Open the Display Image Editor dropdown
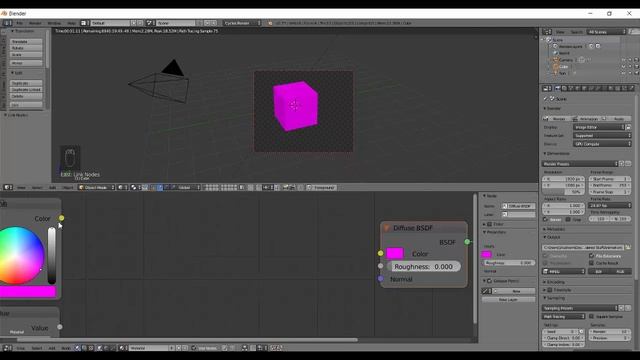The width and height of the screenshot is (640, 360). click(x=599, y=127)
